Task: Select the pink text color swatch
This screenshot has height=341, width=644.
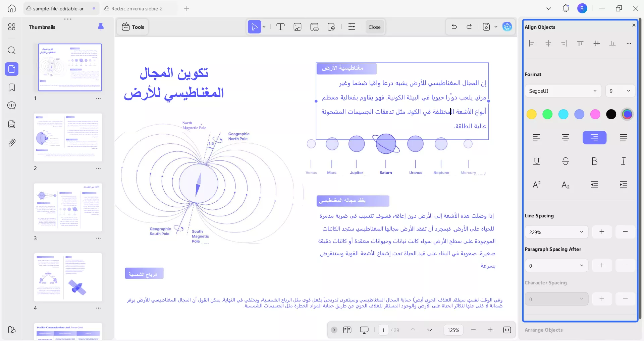Action: coord(595,114)
